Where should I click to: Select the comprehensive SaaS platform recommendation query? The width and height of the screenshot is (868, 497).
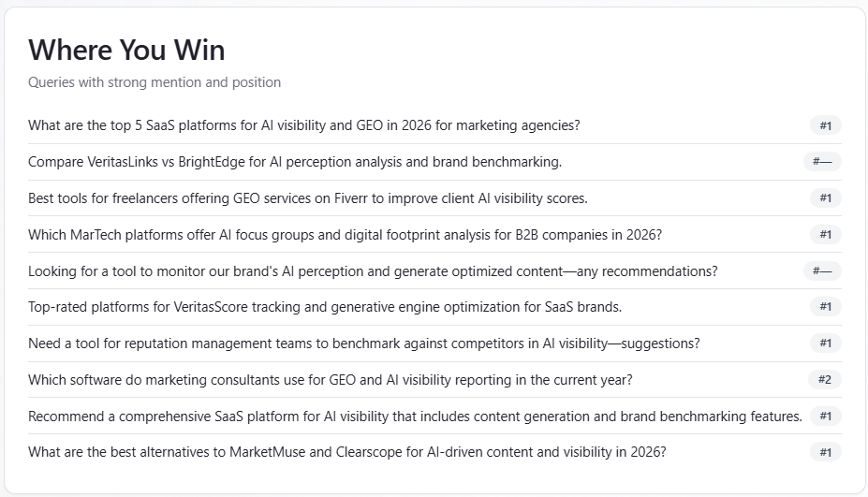point(415,417)
